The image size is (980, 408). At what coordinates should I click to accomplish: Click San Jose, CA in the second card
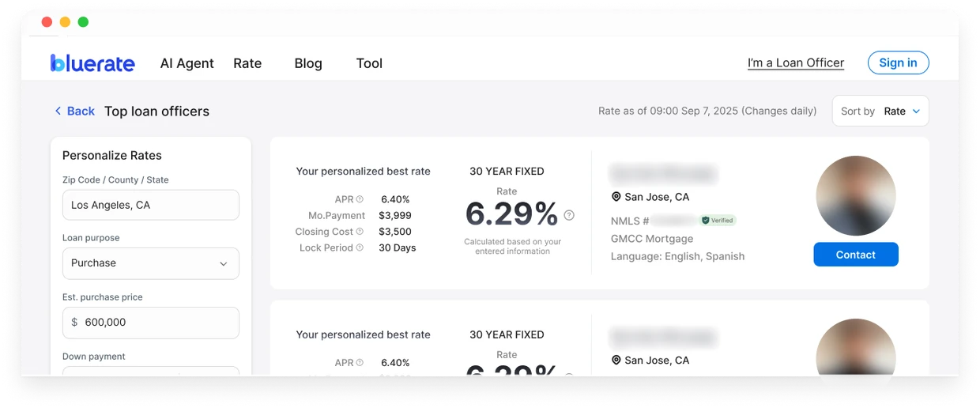pyautogui.click(x=657, y=360)
